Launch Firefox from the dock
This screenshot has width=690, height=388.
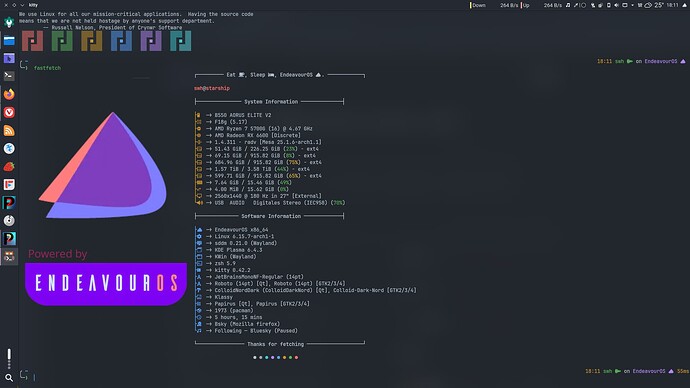click(x=9, y=94)
